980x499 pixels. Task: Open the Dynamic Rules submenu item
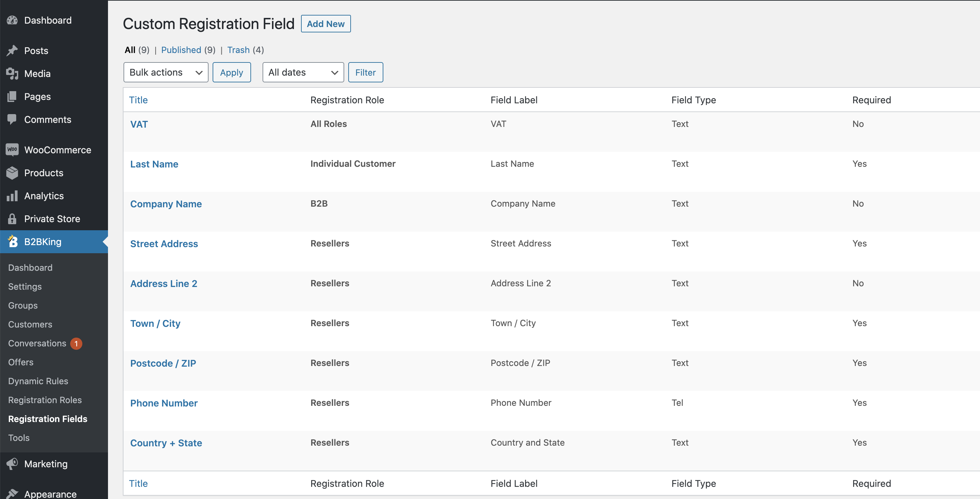[38, 381]
